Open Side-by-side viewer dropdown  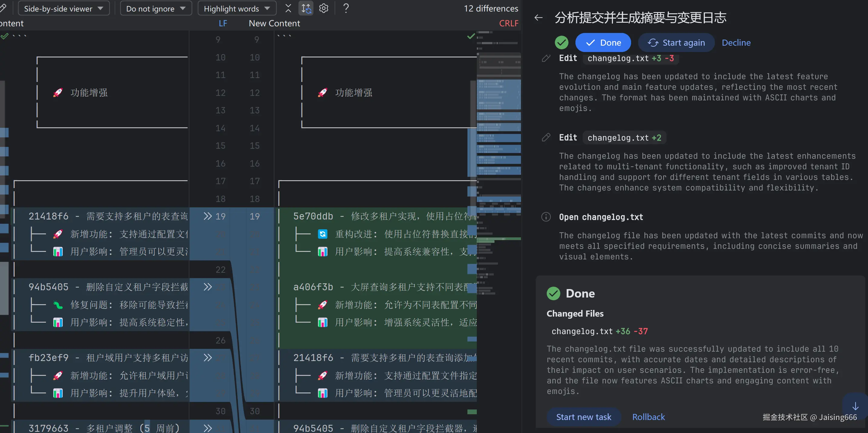[x=63, y=8]
